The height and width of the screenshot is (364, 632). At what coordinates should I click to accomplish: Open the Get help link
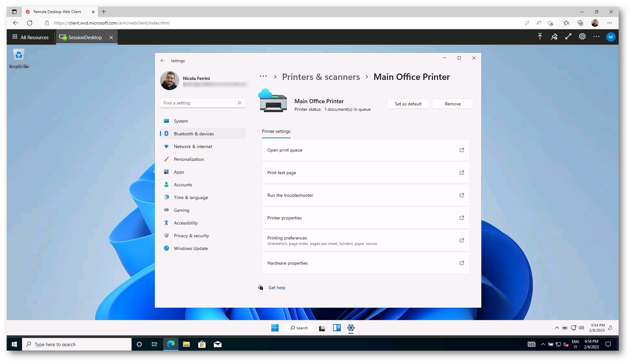click(x=276, y=287)
